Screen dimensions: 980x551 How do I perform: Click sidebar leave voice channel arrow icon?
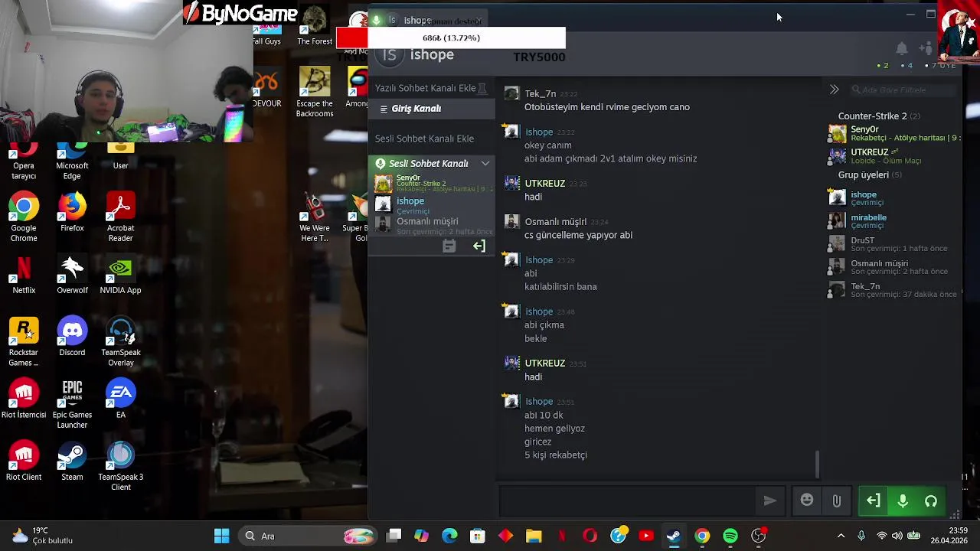(479, 246)
